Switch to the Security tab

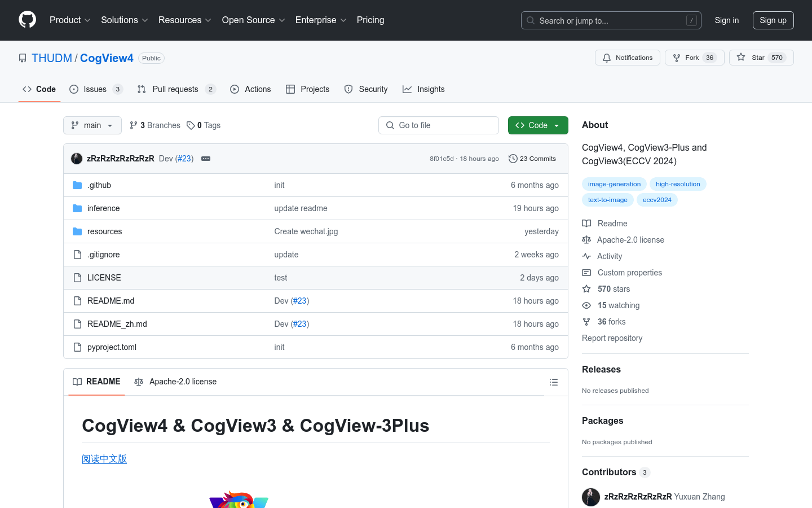[x=366, y=89]
